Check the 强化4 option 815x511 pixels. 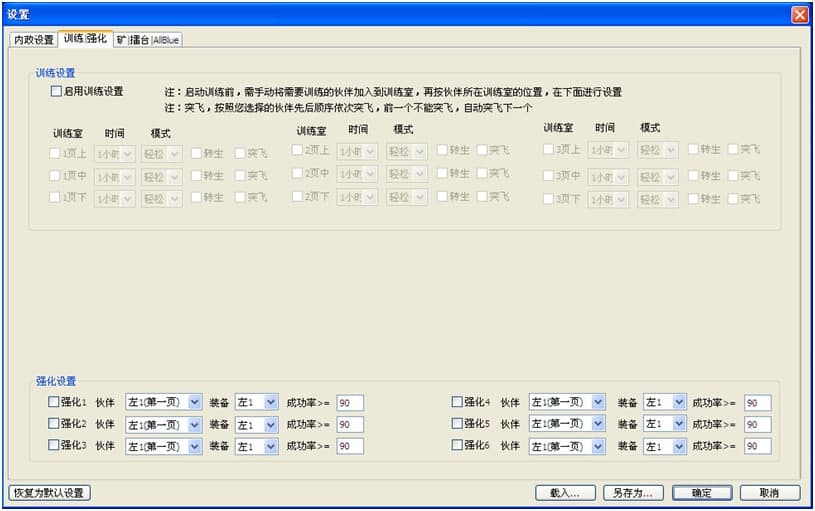(457, 402)
